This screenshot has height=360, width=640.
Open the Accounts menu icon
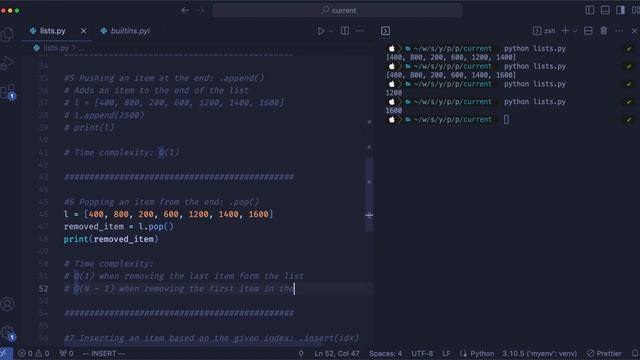7,304
